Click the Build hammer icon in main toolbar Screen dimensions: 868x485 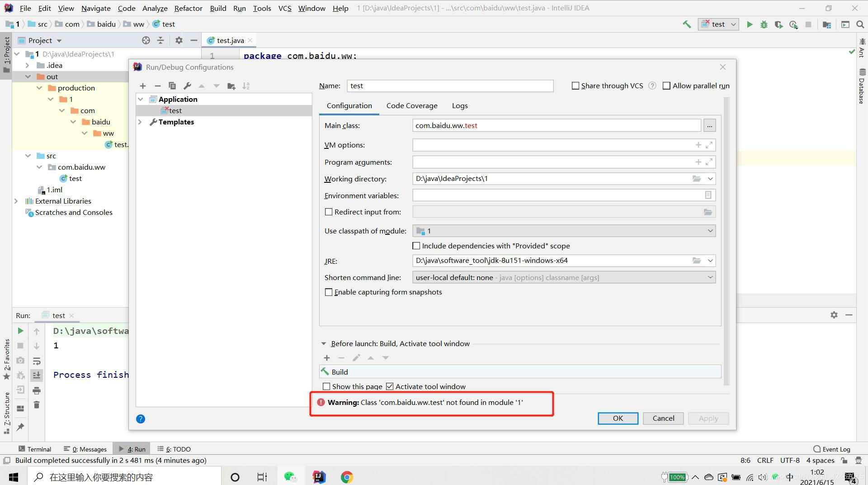pyautogui.click(x=687, y=24)
